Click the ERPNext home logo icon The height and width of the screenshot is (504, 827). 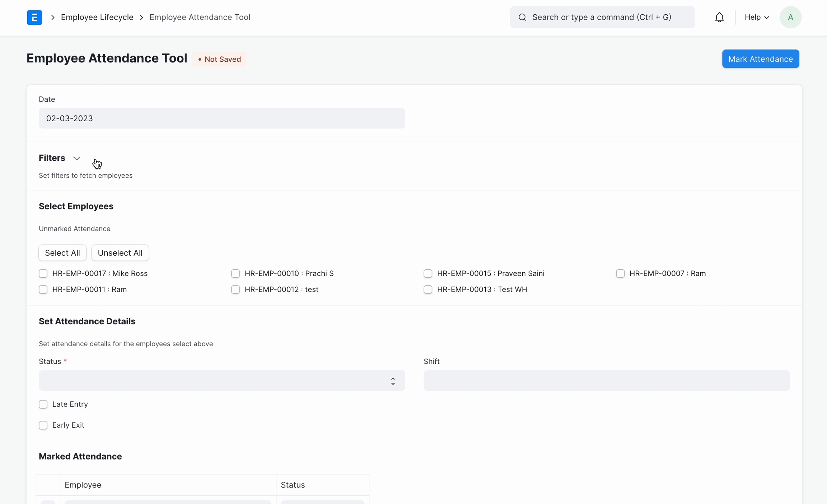coord(34,17)
